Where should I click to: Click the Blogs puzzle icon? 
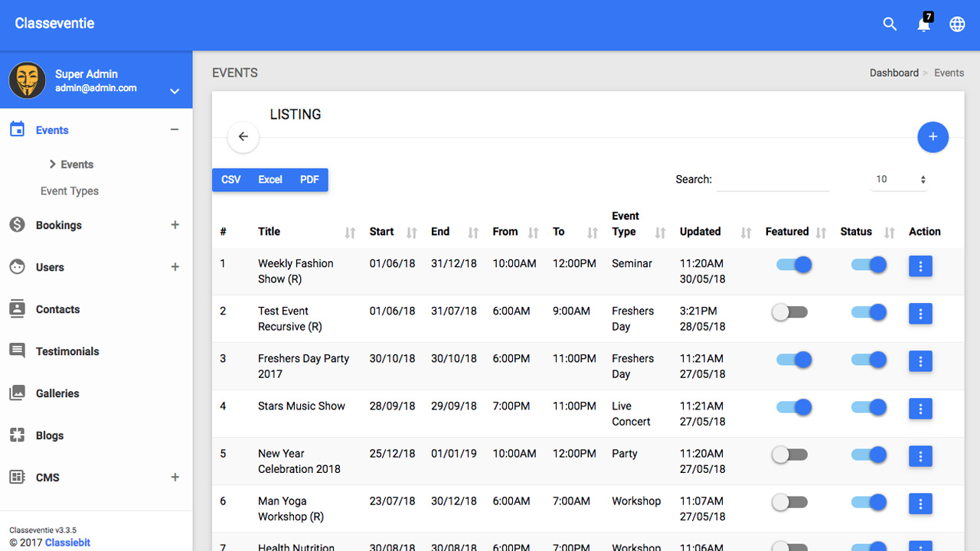17,435
